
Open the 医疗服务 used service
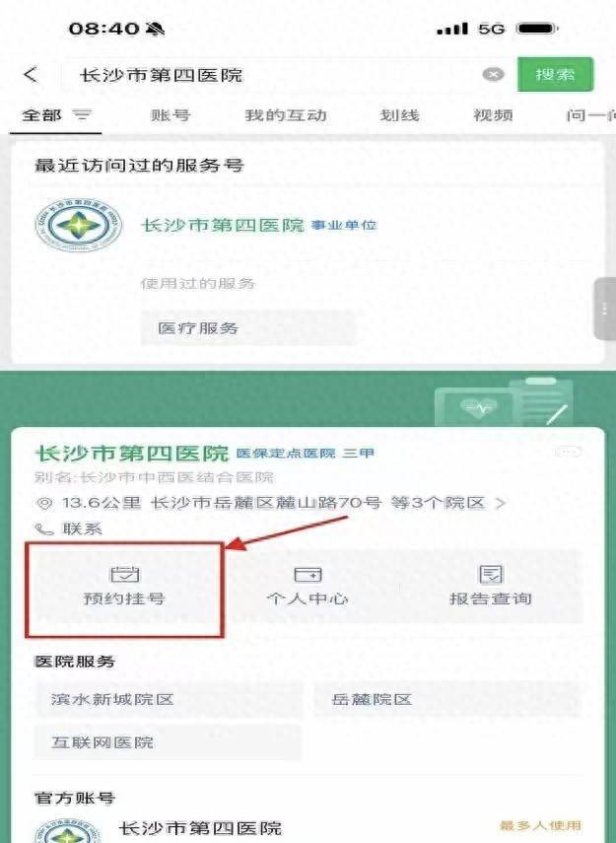coord(247,328)
